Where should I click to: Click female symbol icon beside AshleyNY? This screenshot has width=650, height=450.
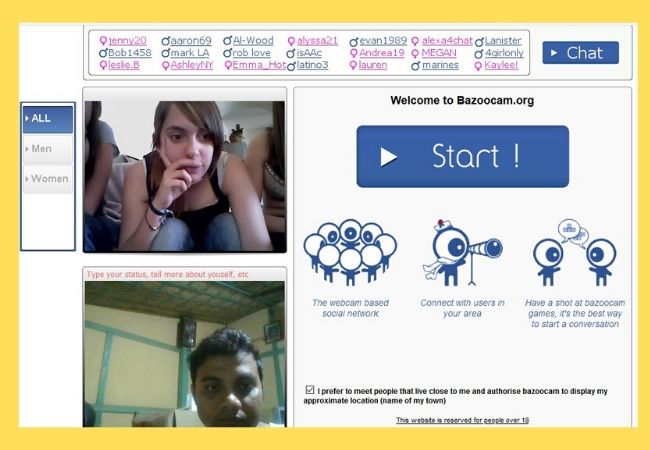pyautogui.click(x=165, y=65)
